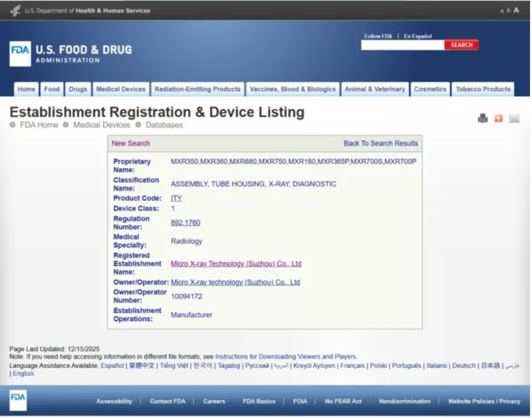Click the email envelope icon
The height and width of the screenshot is (418, 532).
coord(514,118)
